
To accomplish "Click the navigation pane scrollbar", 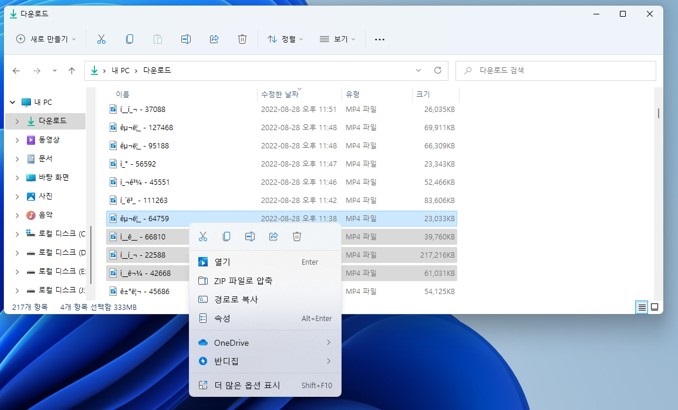I will tap(90, 255).
